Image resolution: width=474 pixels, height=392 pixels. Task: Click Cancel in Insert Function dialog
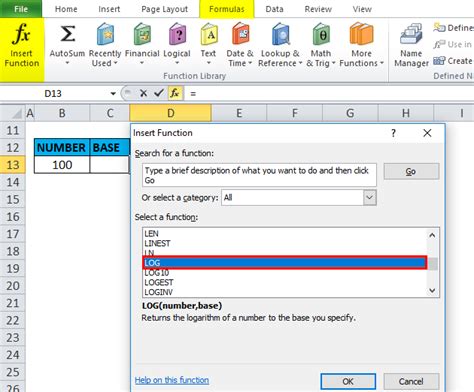[x=411, y=381]
